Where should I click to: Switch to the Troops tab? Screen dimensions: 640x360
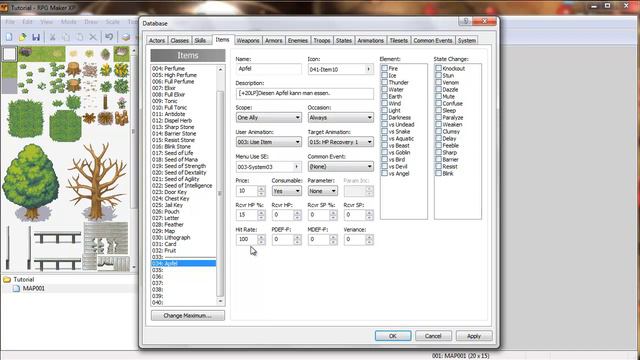(x=322, y=40)
